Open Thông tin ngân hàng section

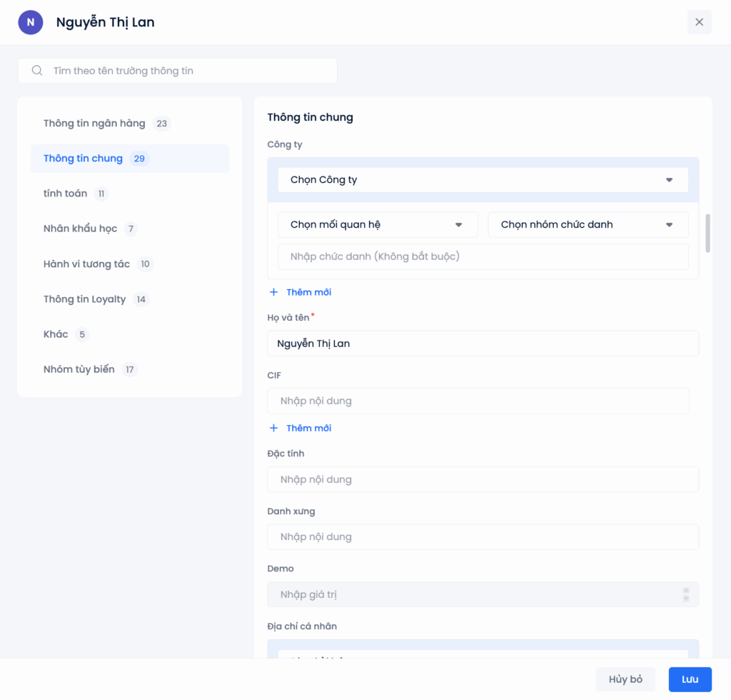[130, 123]
